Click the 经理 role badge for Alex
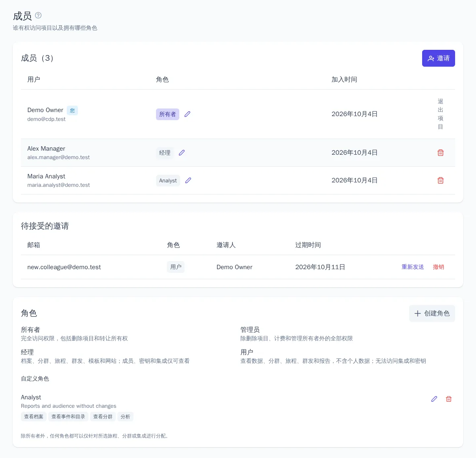Image resolution: width=476 pixels, height=458 pixels. 164,153
